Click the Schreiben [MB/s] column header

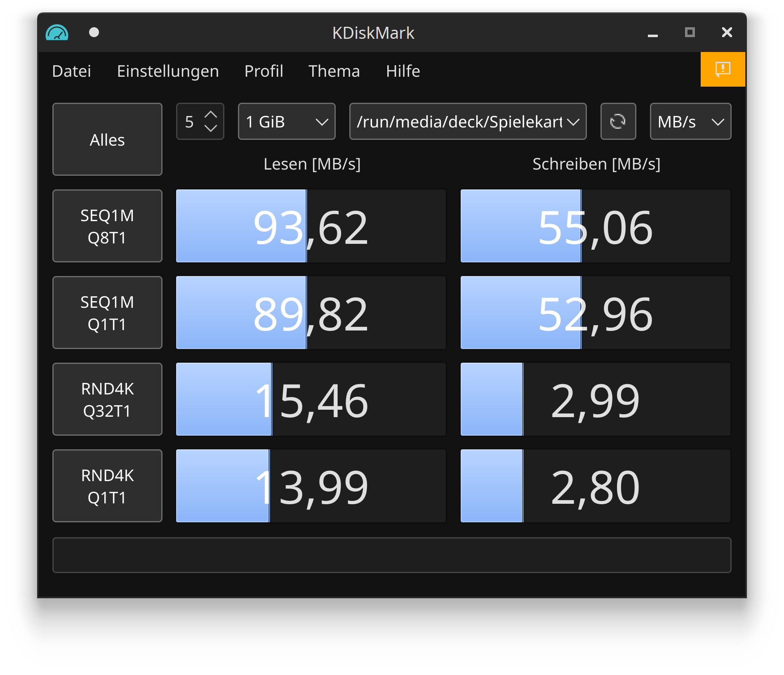click(596, 164)
